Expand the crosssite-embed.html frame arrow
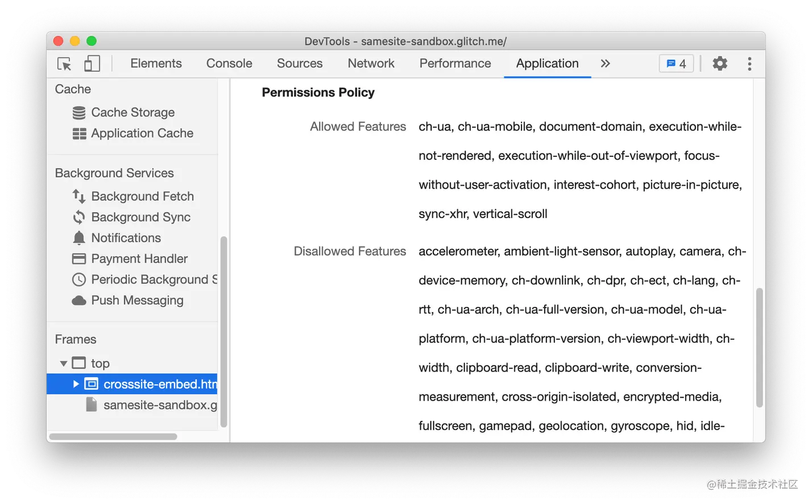 (x=76, y=385)
